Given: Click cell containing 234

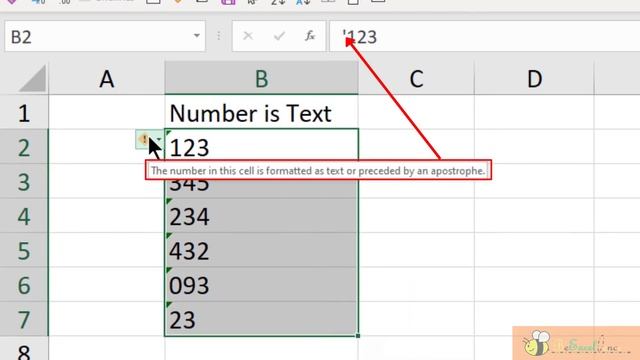Looking at the screenshot, I should click(x=262, y=216).
